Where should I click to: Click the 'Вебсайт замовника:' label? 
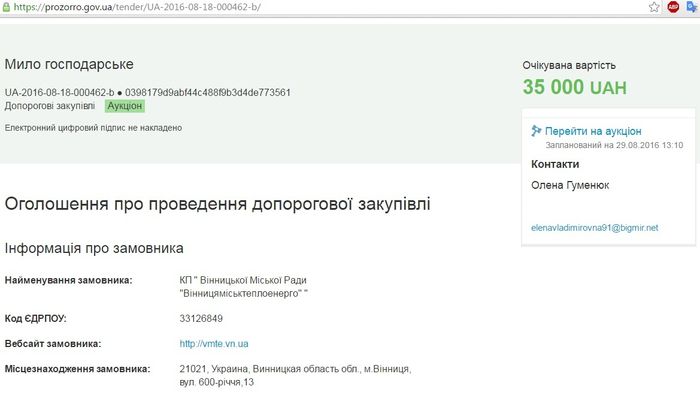(53, 344)
